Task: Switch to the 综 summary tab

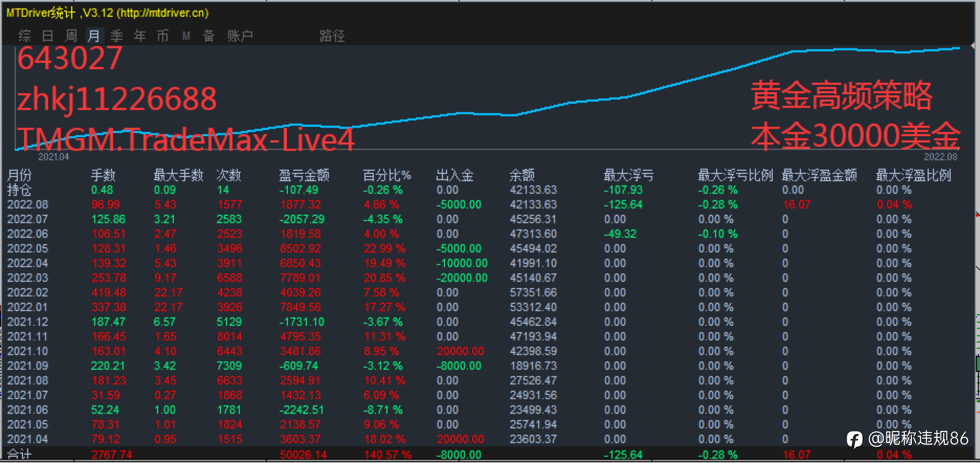Action: 25,36
